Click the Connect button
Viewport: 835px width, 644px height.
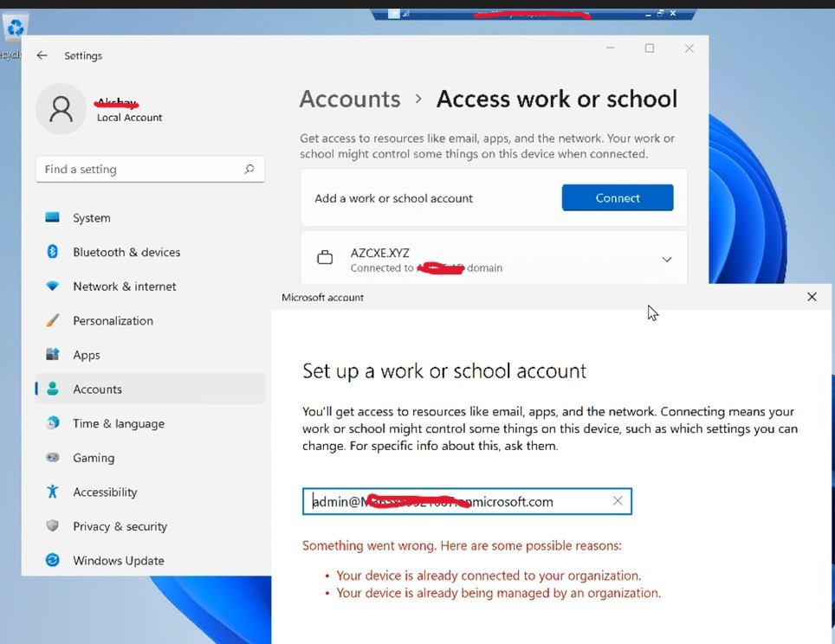tap(618, 197)
